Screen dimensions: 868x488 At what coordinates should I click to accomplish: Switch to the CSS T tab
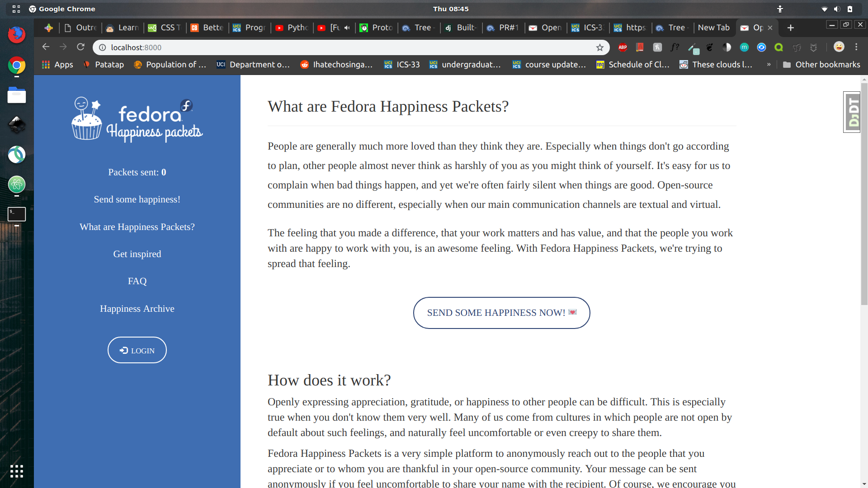click(x=165, y=28)
